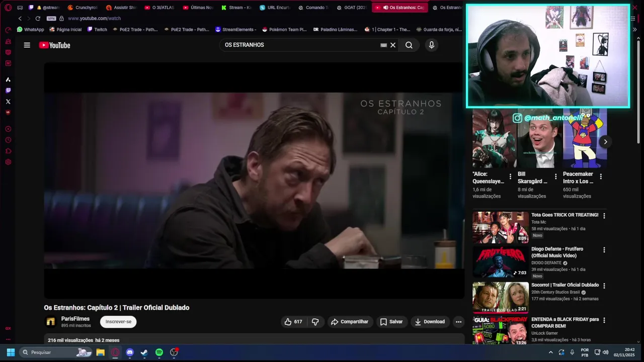Open options for Peacemaker Intro short

pyautogui.click(x=601, y=176)
